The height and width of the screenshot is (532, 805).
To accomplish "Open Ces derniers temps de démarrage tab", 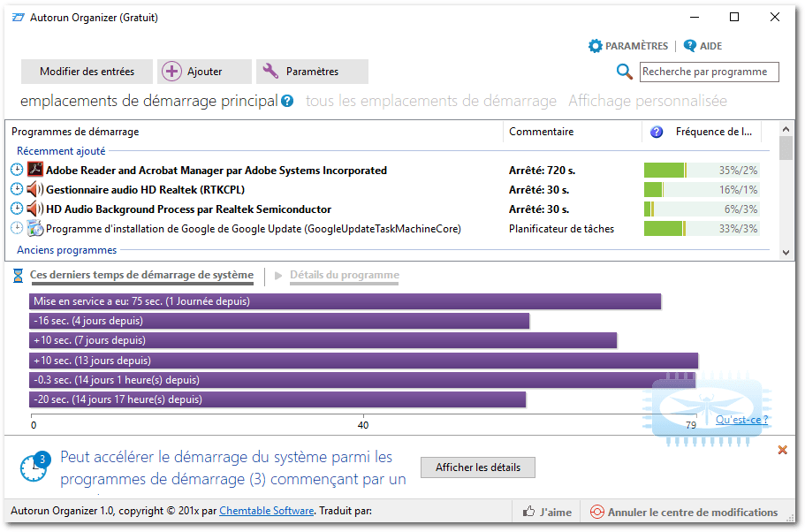I will click(x=141, y=275).
